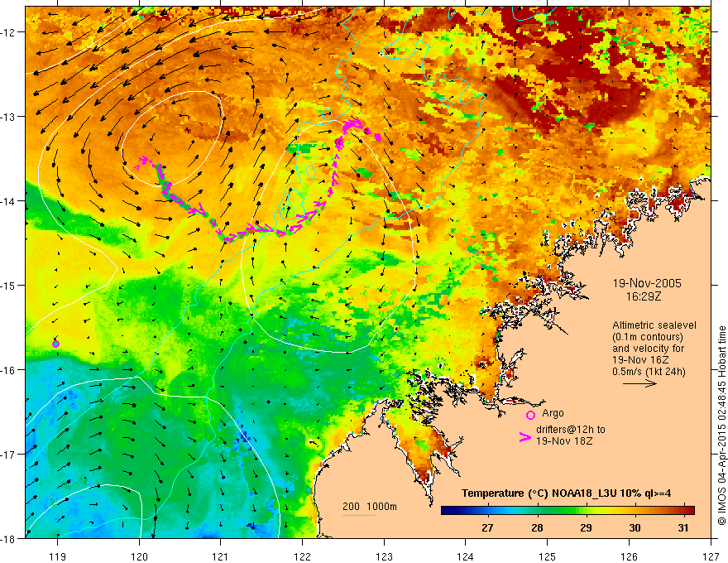Click the '31' color bar tick label
This screenshot has width=728, height=563.
[x=683, y=527]
